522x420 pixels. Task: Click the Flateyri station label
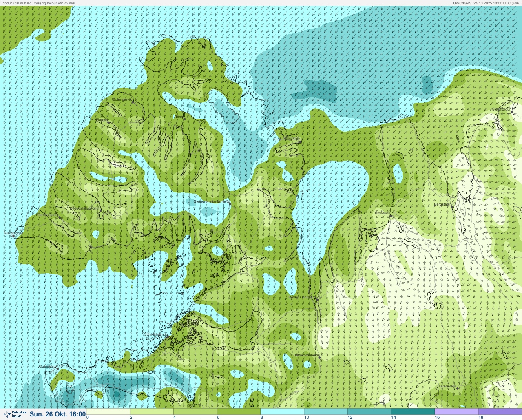click(102, 120)
